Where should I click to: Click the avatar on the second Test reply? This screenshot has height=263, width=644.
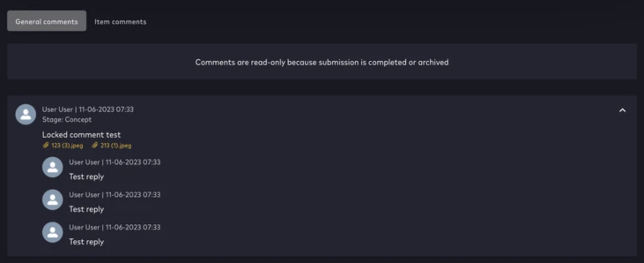click(x=52, y=200)
